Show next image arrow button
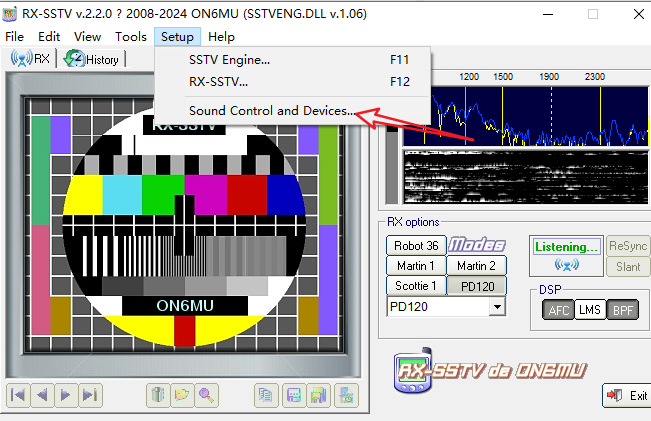651x421 pixels. coord(66,395)
